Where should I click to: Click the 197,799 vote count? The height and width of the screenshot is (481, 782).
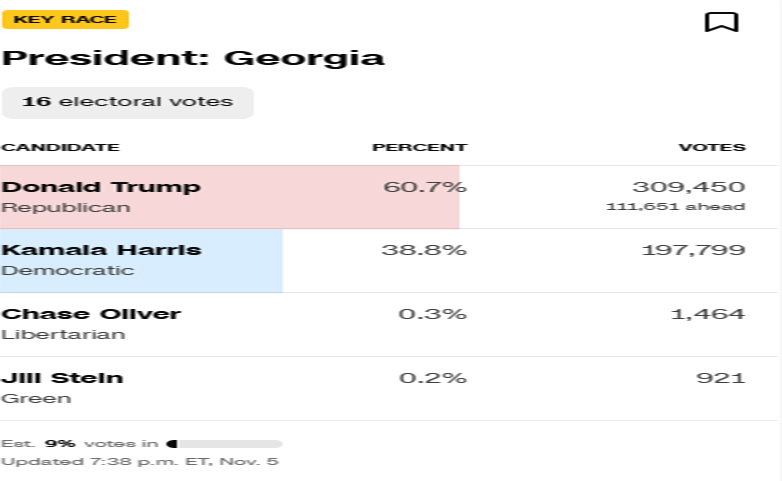coord(692,250)
